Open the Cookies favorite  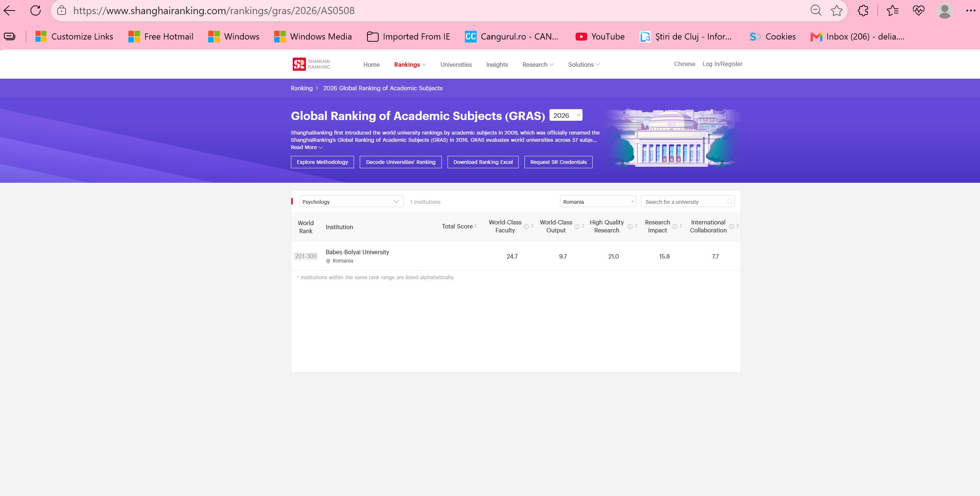click(772, 37)
